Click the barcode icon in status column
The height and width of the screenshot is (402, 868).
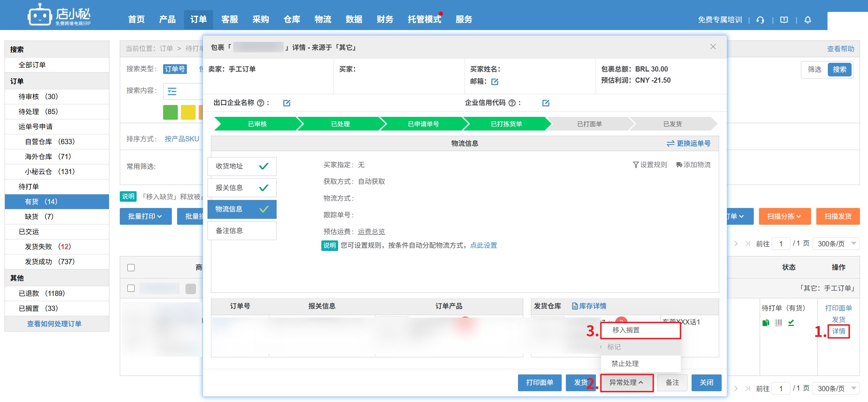[x=778, y=323]
